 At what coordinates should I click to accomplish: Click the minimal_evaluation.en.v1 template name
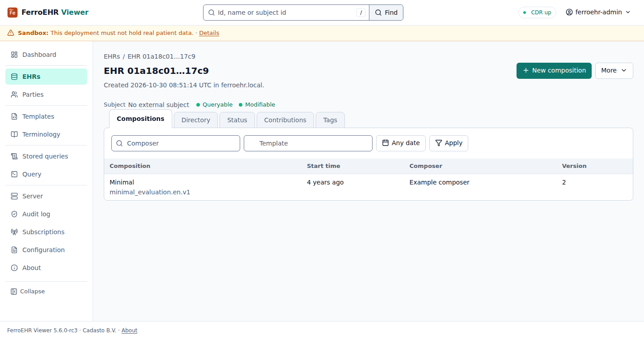point(150,192)
